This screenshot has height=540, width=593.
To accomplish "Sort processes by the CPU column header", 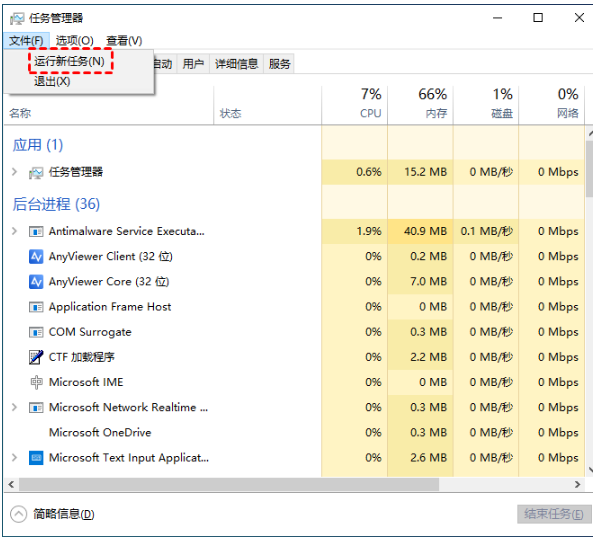I will (x=354, y=104).
